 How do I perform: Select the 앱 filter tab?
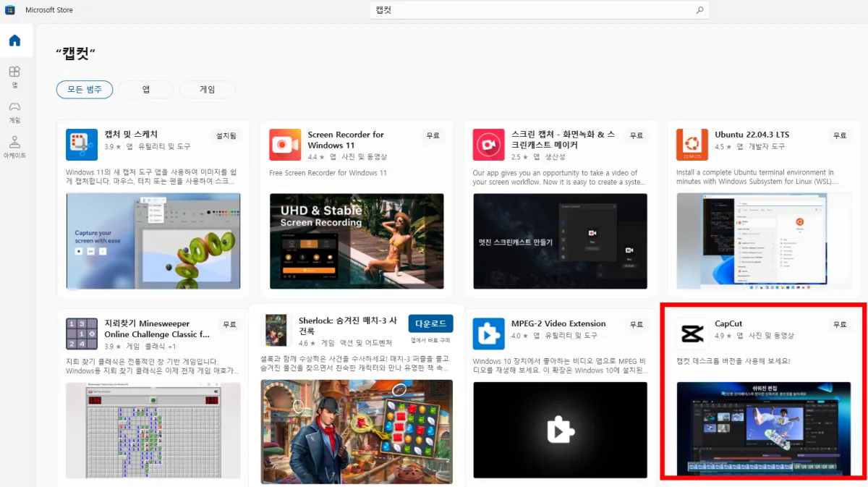pyautogui.click(x=146, y=90)
